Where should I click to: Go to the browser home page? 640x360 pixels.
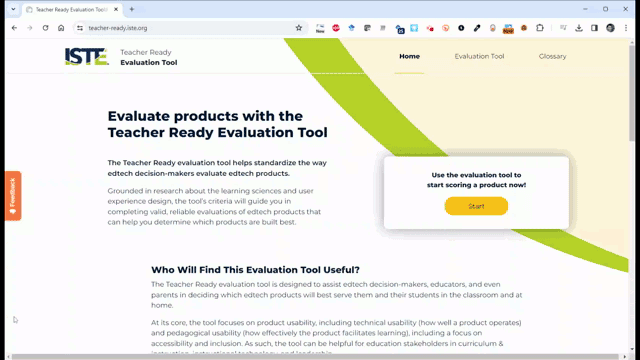[x=61, y=28]
